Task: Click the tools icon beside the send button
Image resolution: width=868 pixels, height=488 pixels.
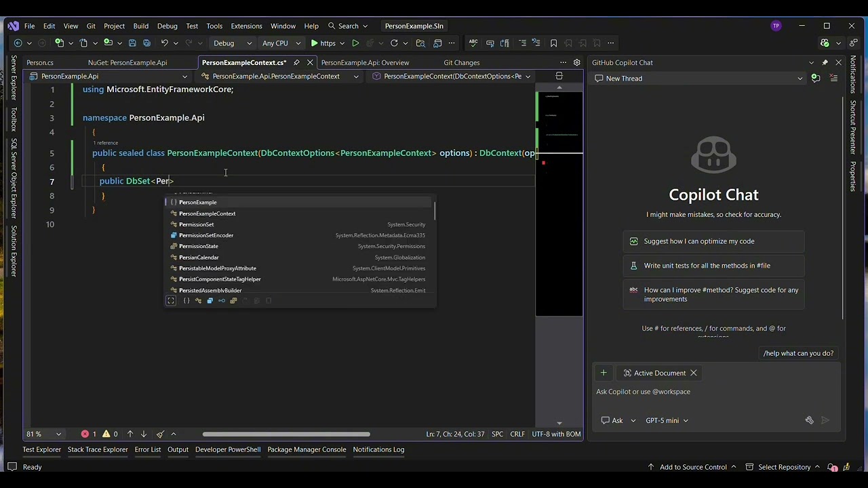Action: coord(809,420)
